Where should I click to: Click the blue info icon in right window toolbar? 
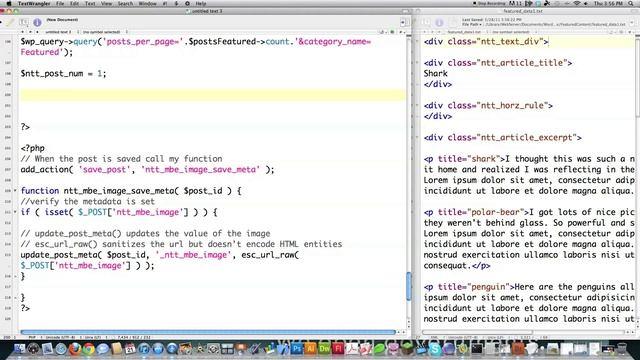point(439,22)
